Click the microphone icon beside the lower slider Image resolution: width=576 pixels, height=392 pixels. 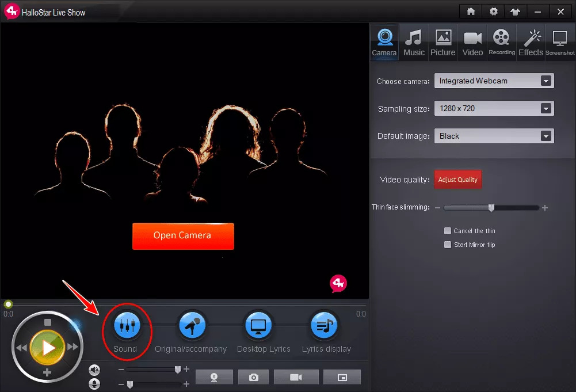94,384
